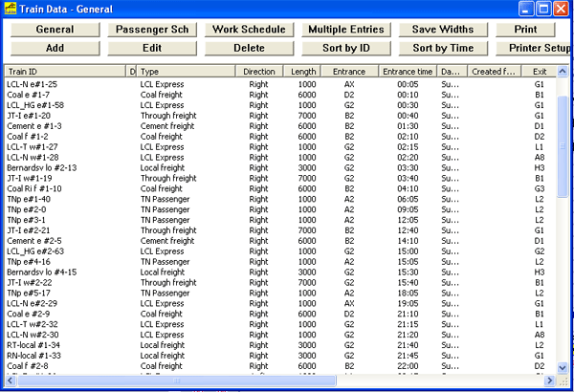Image resolution: width=574 pixels, height=392 pixels.
Task: Select train LCL-N w#2-30
Action: point(33,335)
